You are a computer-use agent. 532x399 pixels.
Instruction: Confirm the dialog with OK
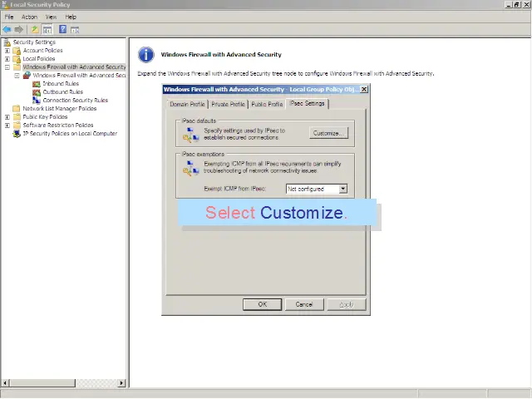tap(263, 305)
